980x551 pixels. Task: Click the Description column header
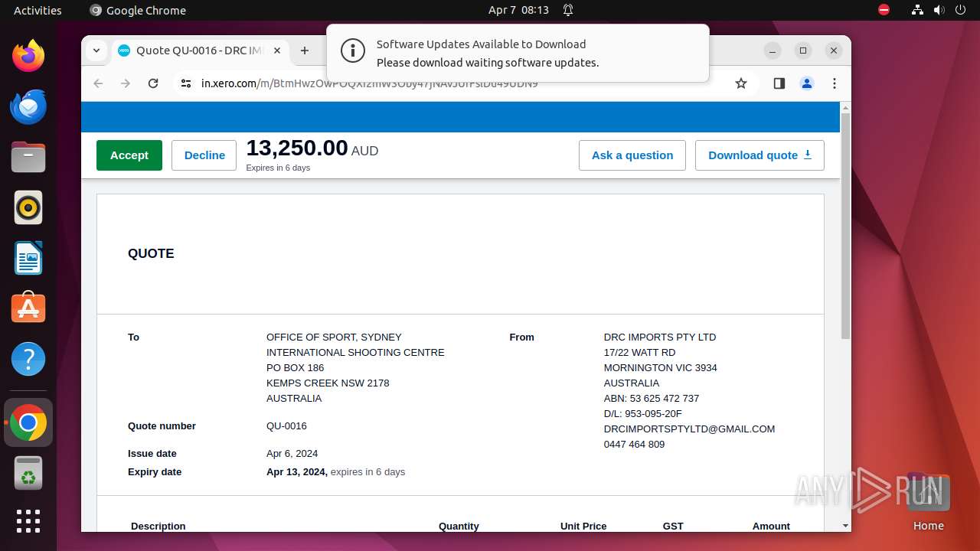(158, 526)
